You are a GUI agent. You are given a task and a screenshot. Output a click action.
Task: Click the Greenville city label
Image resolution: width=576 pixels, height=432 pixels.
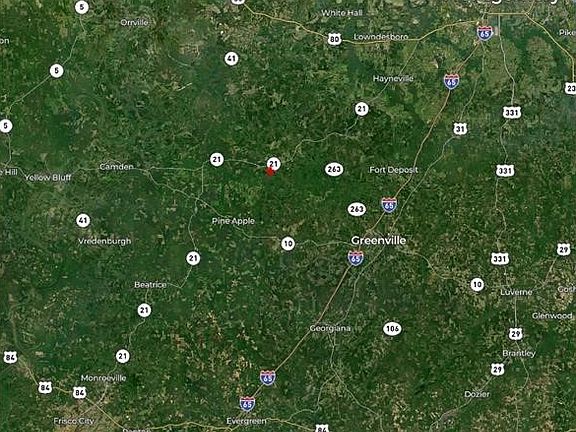point(378,241)
